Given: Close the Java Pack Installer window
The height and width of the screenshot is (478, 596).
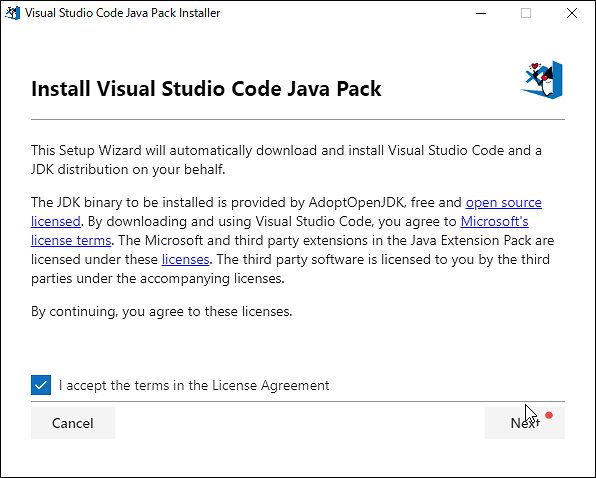Looking at the screenshot, I should (x=572, y=13).
